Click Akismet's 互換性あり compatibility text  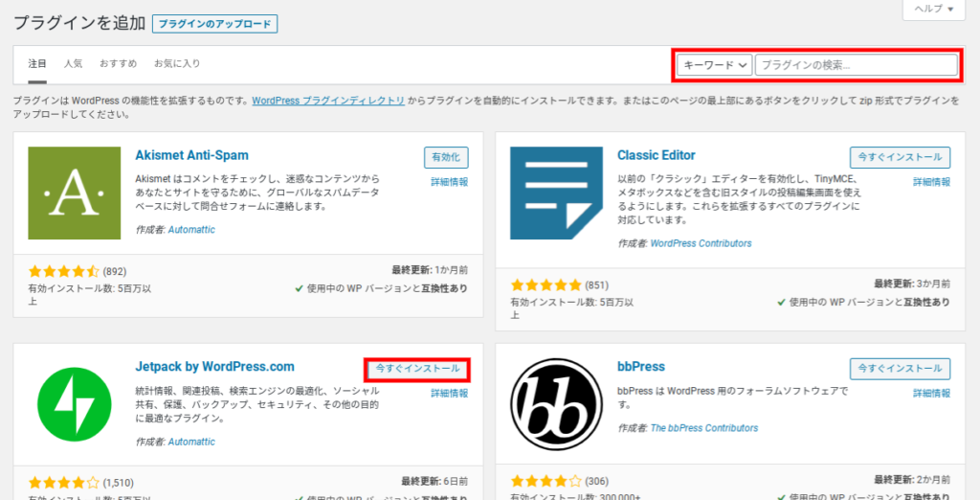(444, 288)
